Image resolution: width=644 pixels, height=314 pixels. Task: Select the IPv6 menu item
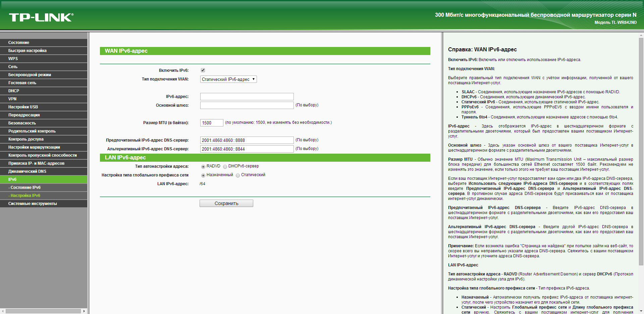[44, 179]
